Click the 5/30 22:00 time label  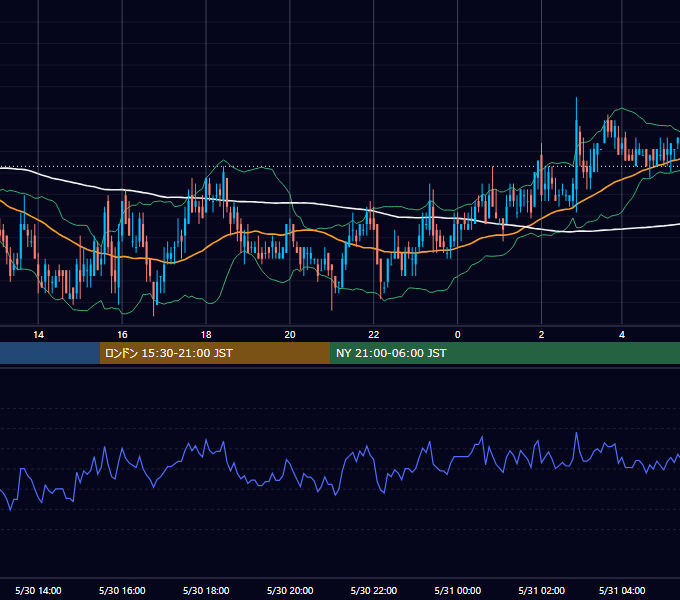click(373, 590)
